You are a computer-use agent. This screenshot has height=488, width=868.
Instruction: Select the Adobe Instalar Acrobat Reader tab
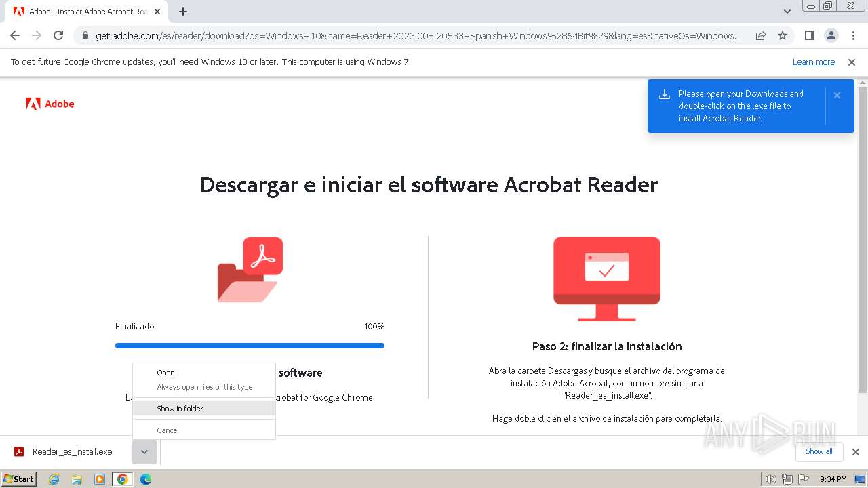[87, 12]
